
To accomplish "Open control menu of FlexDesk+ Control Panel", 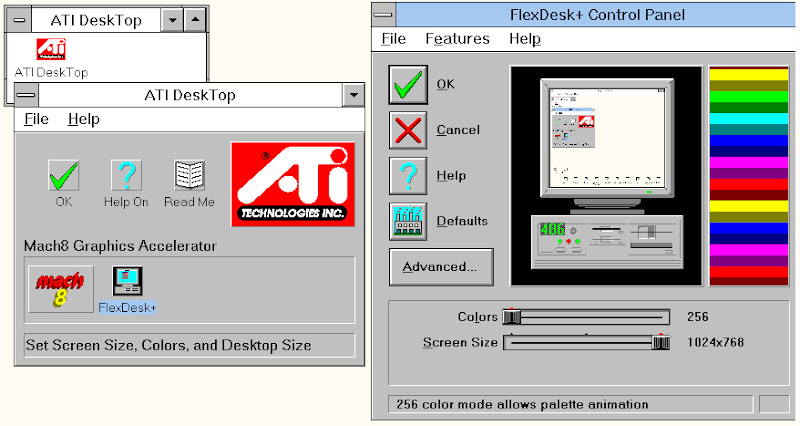I will (383, 15).
